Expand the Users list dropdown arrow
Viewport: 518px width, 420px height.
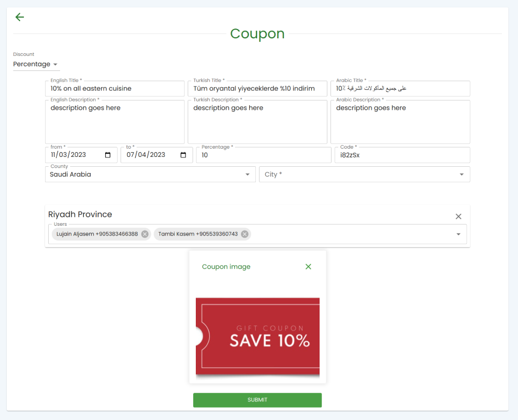[458, 234]
